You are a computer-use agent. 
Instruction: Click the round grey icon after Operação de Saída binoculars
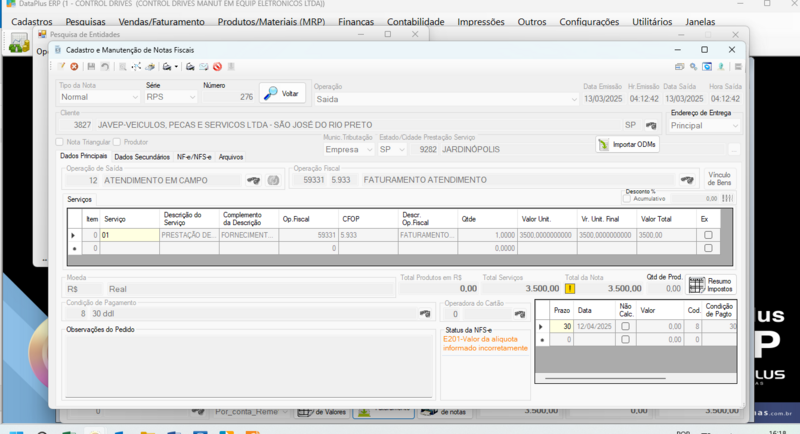pos(273,180)
